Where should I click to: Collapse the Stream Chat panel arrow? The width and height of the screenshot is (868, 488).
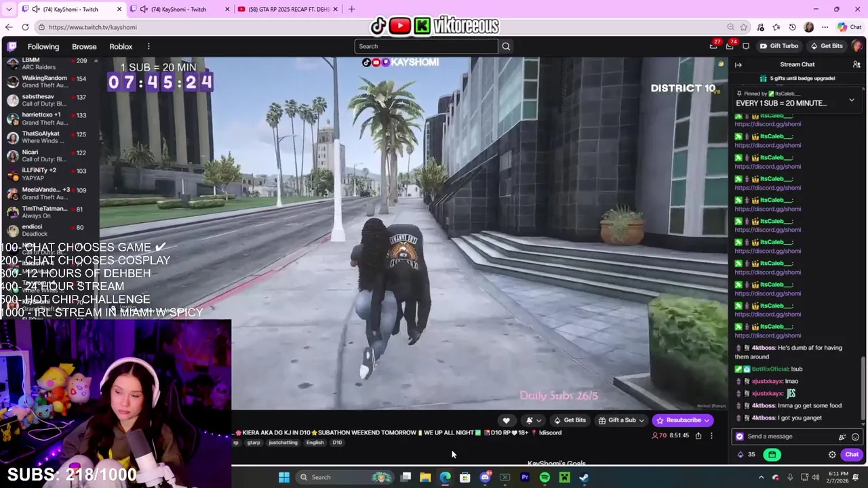[738, 64]
